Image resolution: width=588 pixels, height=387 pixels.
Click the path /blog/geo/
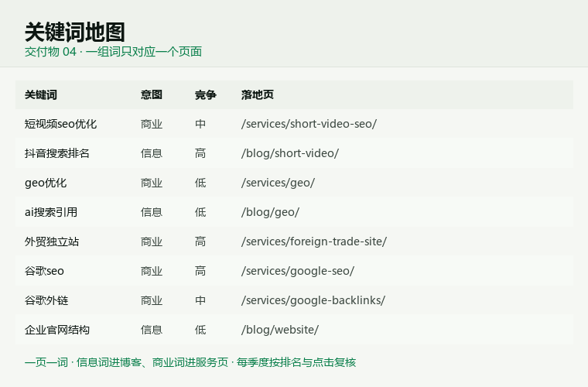coord(270,212)
